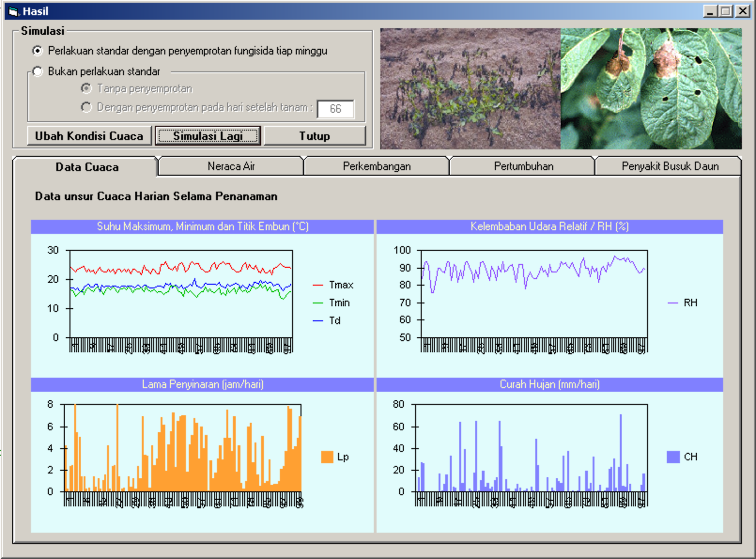This screenshot has height=559, width=756.
Task: Choose the Tanpa penyemprotan radio button
Action: pyautogui.click(x=86, y=88)
